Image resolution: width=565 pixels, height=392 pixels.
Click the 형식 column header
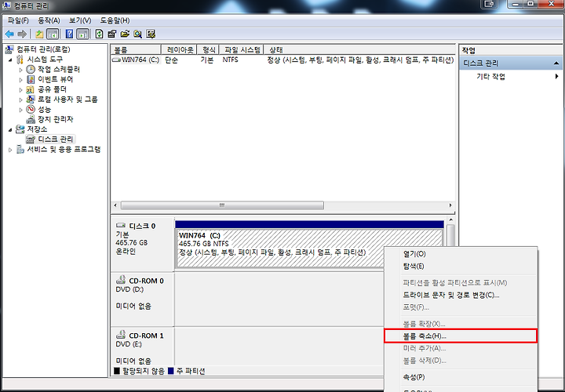208,49
